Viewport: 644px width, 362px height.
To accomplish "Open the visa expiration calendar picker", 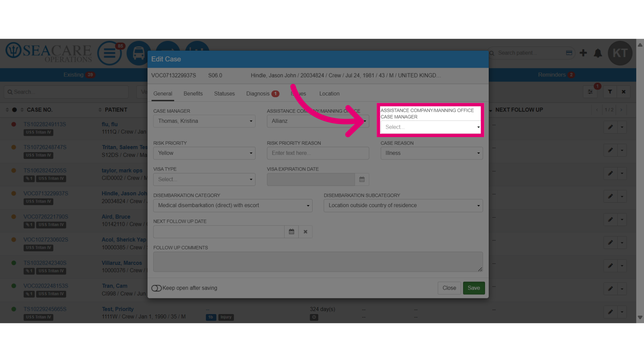I will (x=362, y=179).
